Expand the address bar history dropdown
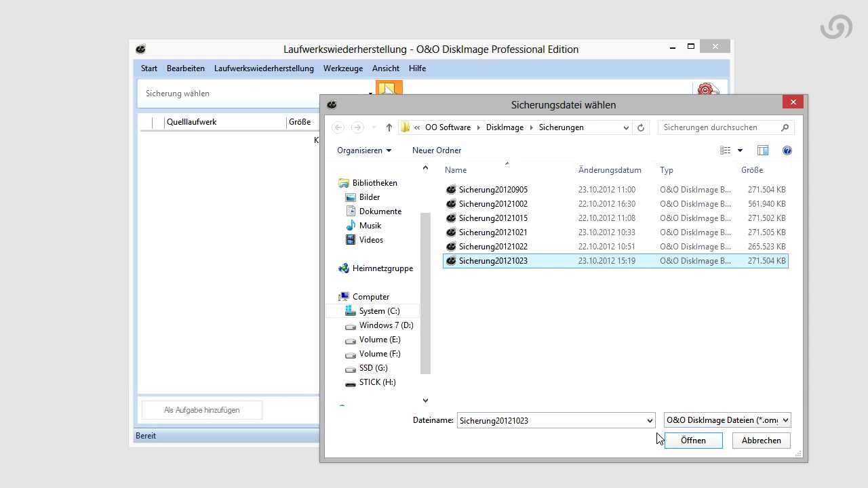The image size is (868, 488). coord(625,127)
